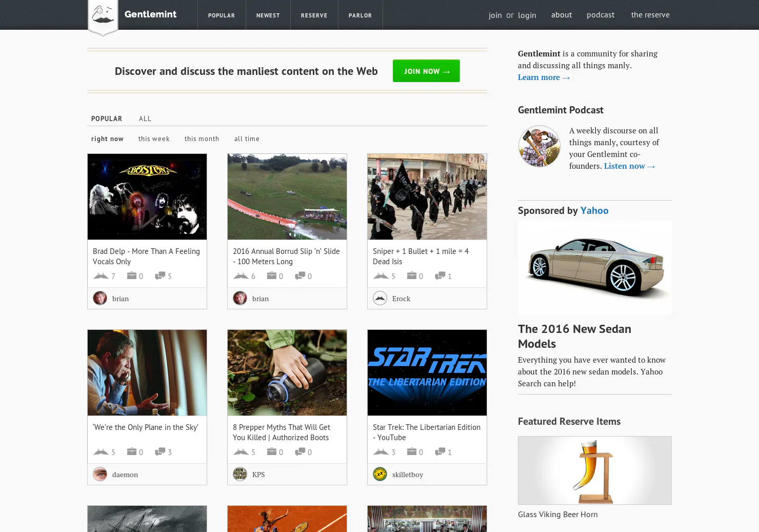This screenshot has width=759, height=532.
Task: Open the podcast header link
Action: click(601, 15)
